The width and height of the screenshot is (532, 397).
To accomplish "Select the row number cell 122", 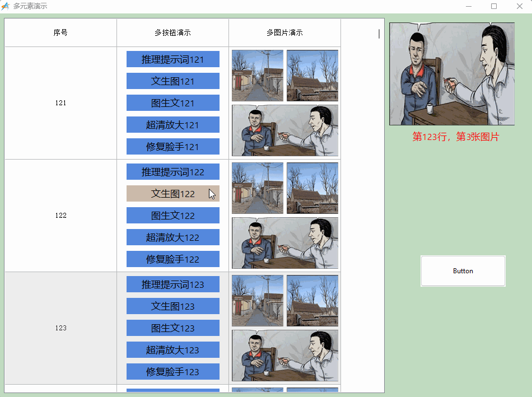I will pos(60,216).
